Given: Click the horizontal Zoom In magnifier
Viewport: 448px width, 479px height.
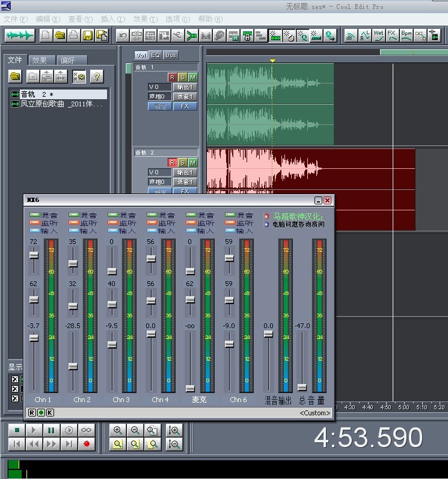Looking at the screenshot, I should [118, 430].
